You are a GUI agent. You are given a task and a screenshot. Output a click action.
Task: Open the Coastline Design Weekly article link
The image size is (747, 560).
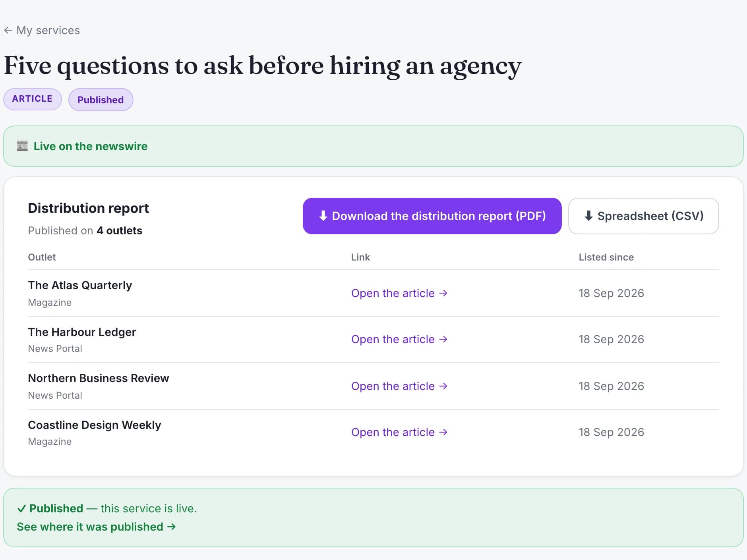pos(399,432)
